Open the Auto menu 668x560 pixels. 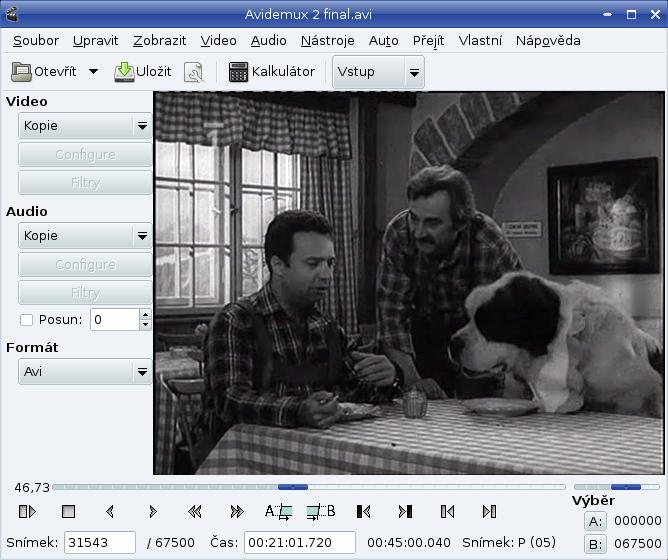(384, 40)
